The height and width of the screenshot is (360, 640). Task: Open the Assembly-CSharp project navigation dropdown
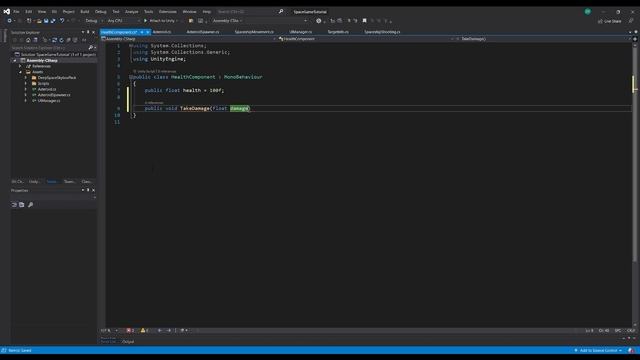[189, 39]
